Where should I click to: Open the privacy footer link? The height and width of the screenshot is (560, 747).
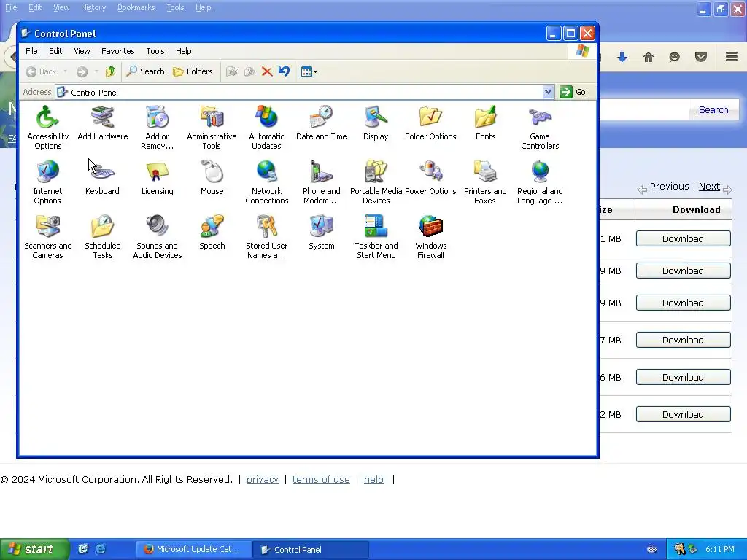(262, 480)
